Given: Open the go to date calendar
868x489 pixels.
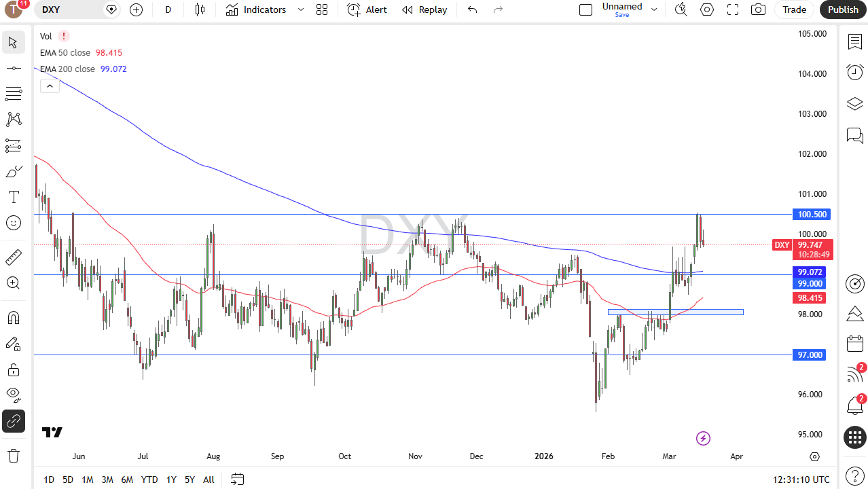Looking at the screenshot, I should point(237,479).
